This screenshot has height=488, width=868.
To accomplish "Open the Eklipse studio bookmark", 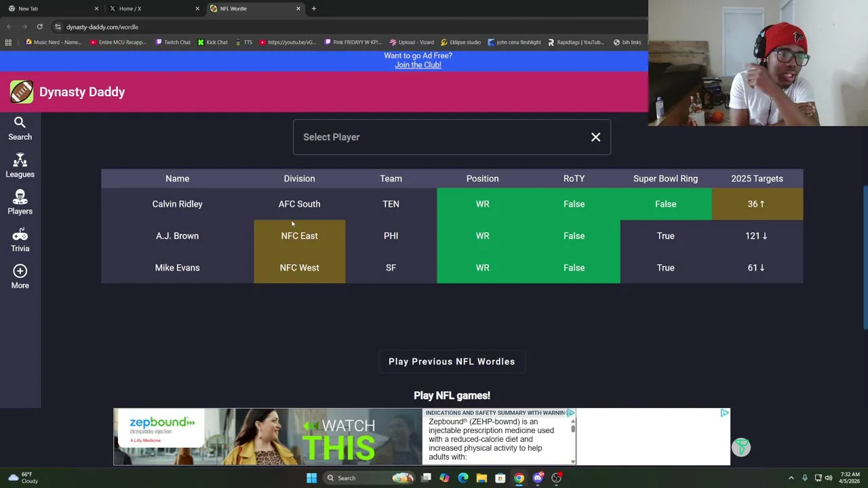I will click(460, 42).
